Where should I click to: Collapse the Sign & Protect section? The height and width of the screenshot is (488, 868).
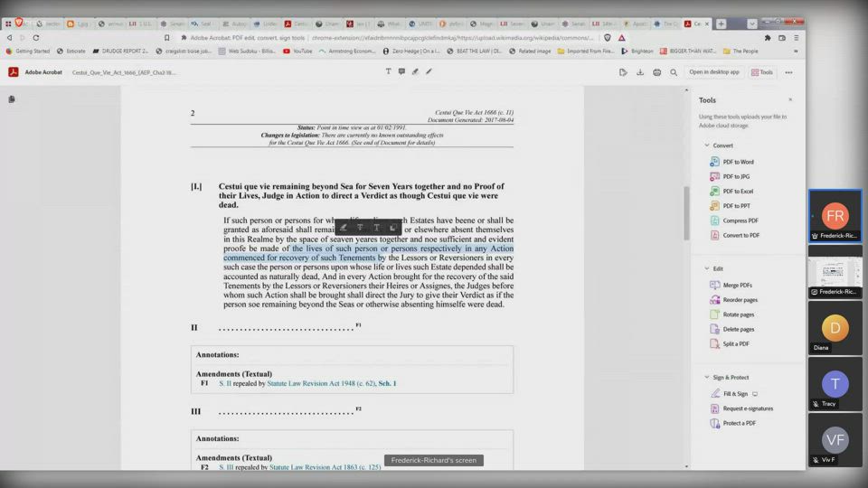point(706,377)
